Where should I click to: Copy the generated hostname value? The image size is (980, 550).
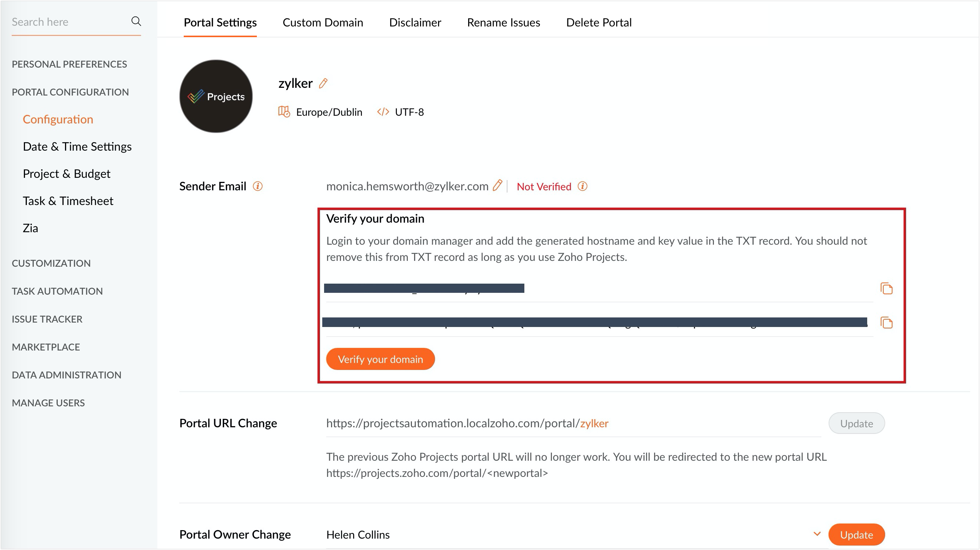point(886,288)
